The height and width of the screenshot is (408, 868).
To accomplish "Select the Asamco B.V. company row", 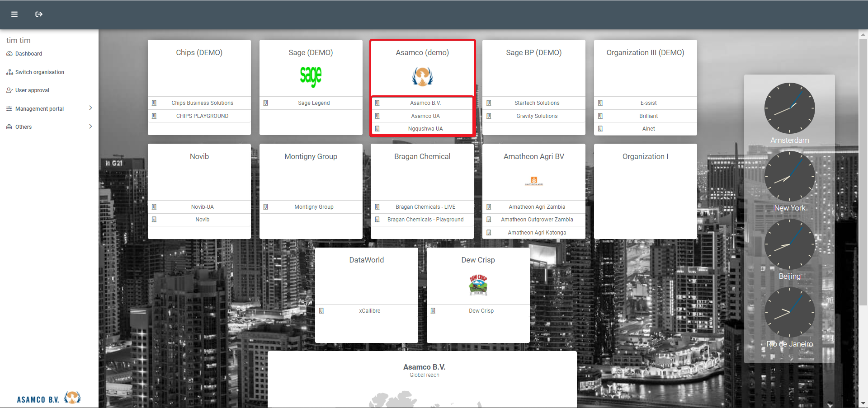I will pos(422,103).
